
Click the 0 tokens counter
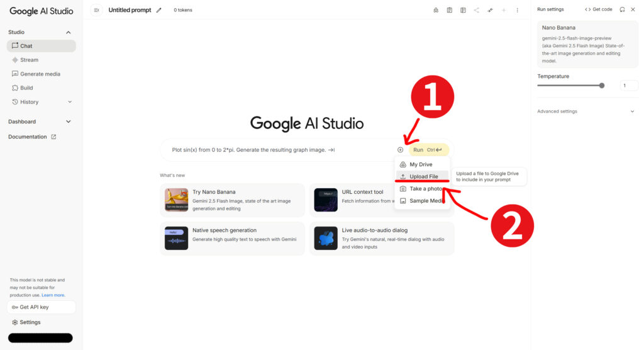pyautogui.click(x=183, y=10)
